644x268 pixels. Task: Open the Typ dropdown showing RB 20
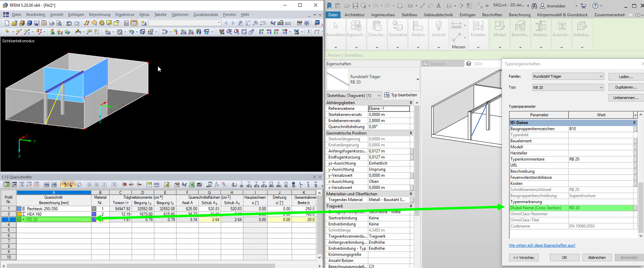coord(568,88)
